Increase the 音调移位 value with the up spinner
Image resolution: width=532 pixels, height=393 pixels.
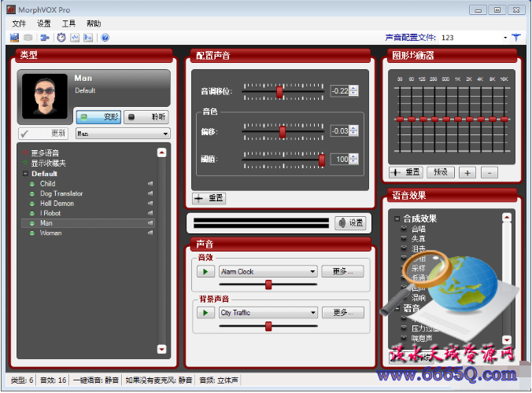pos(353,88)
